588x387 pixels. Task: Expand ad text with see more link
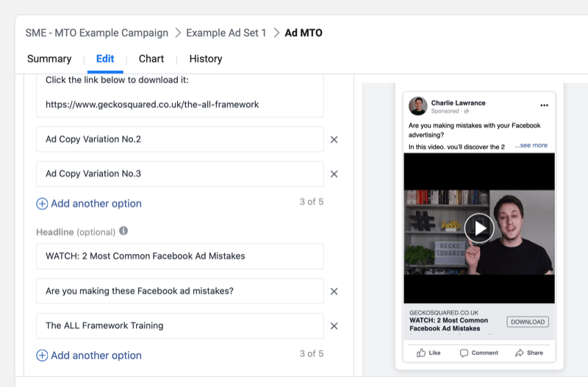click(531, 145)
